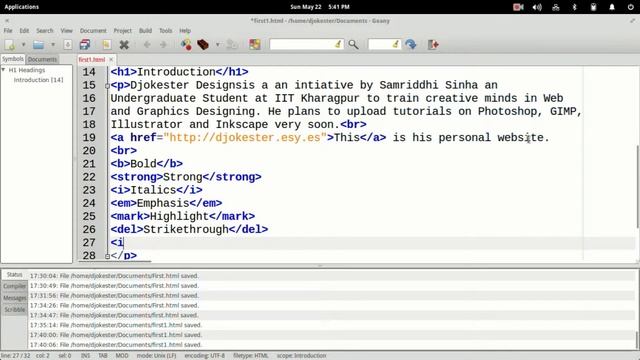The height and width of the screenshot is (360, 640).
Task: Expand the recent files arrow beside Open
Action: pyautogui.click(x=53, y=44)
